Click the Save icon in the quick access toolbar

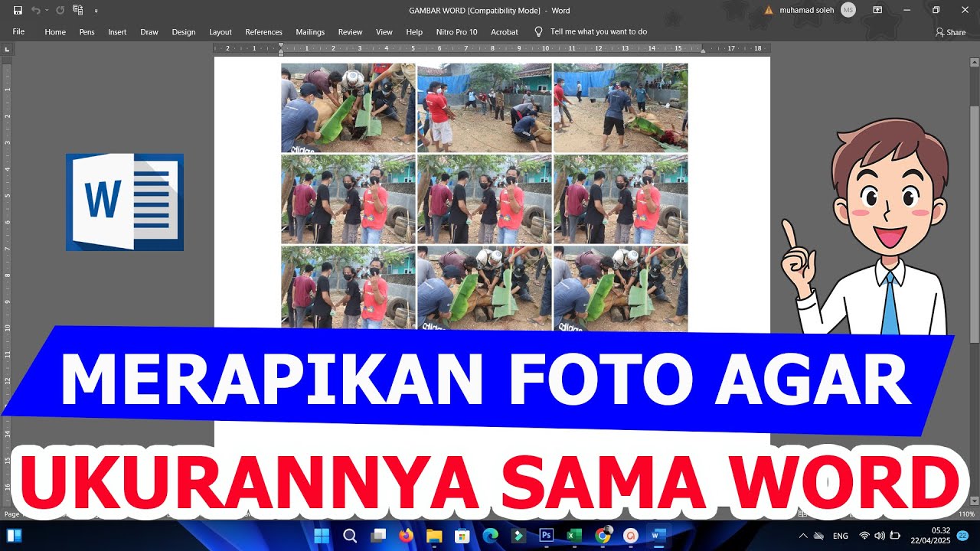[x=18, y=10]
